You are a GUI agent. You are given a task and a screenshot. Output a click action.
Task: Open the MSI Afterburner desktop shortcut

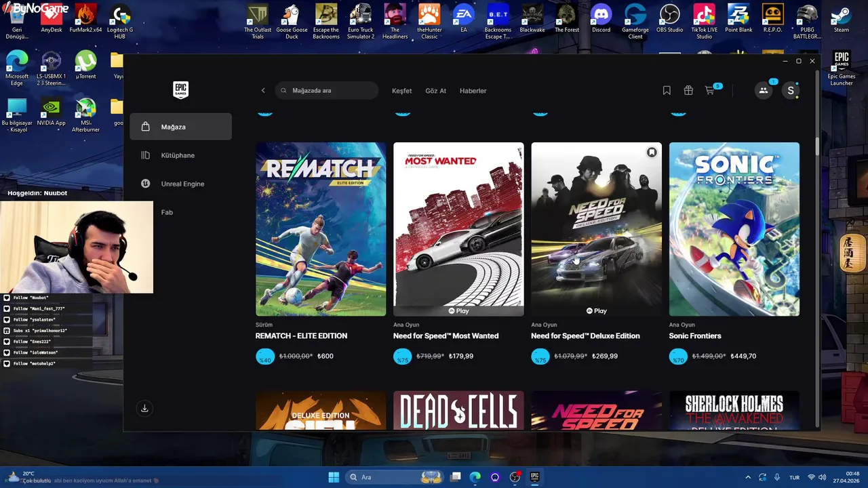coord(85,114)
